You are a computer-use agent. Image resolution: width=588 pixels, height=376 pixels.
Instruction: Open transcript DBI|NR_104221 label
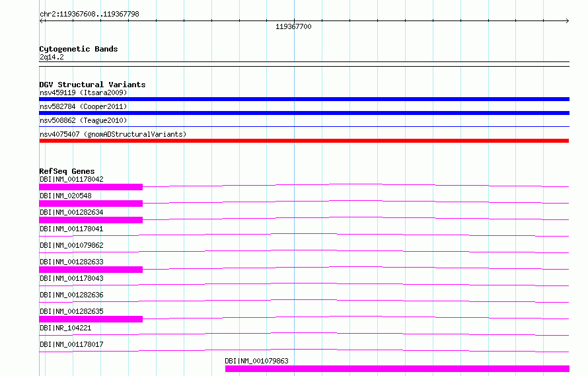pos(65,328)
